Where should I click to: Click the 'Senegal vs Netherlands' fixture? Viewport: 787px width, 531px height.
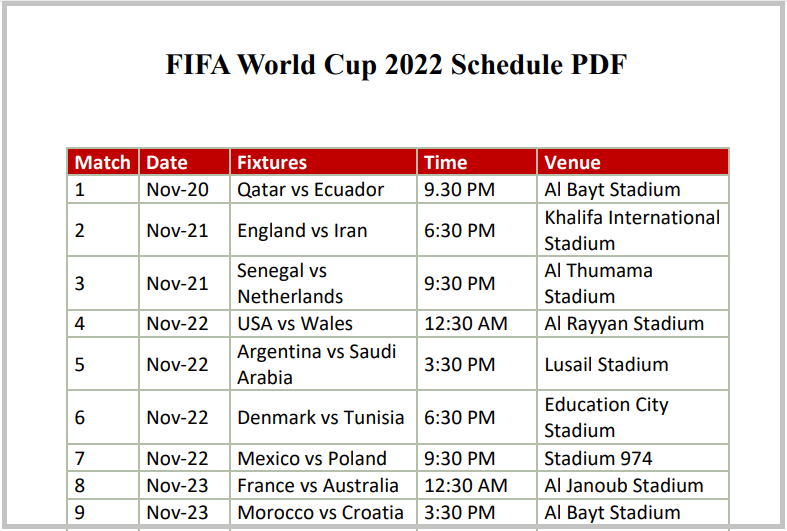pyautogui.click(x=290, y=284)
